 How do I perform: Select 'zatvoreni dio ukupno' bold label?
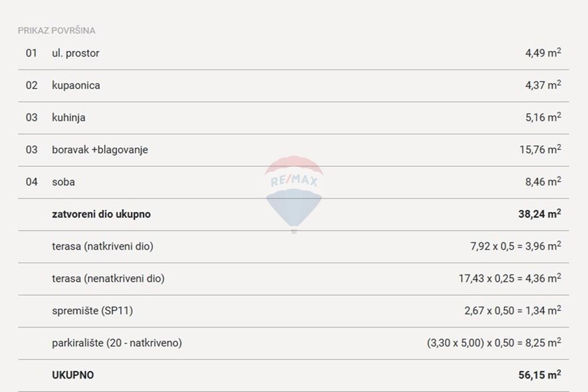click(101, 214)
